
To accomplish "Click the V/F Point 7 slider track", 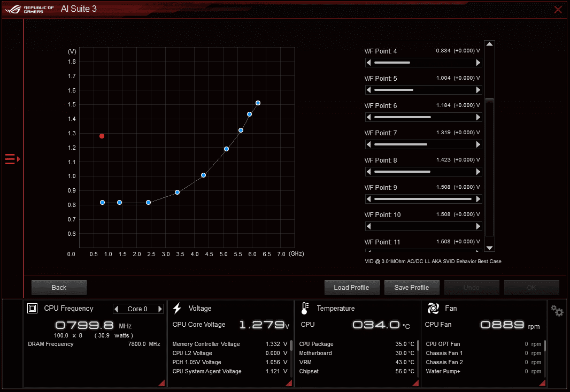I will coord(423,144).
